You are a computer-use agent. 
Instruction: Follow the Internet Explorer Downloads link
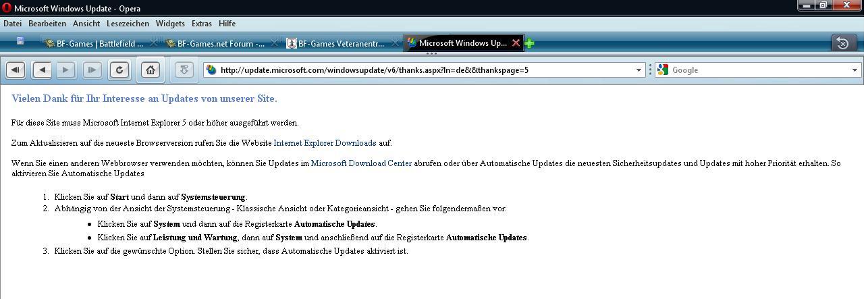pos(325,143)
